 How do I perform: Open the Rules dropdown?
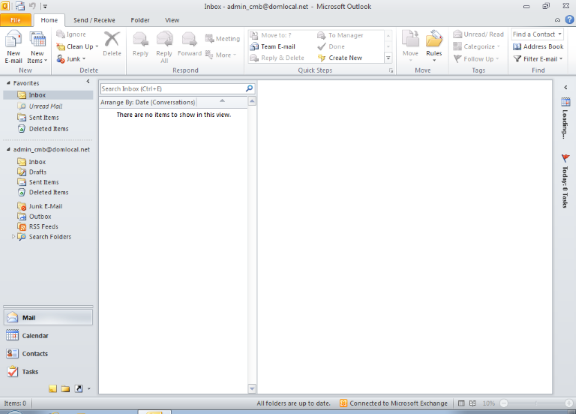tap(434, 47)
